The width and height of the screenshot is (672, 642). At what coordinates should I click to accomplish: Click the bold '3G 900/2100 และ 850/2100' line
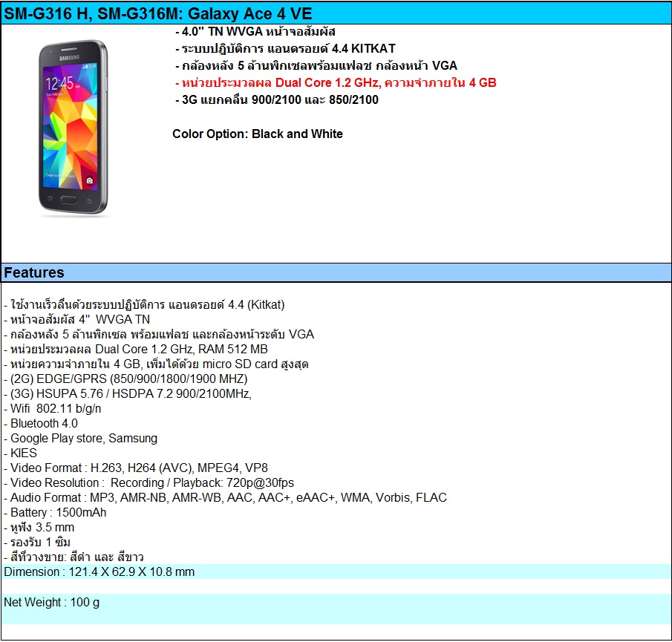pos(277,99)
